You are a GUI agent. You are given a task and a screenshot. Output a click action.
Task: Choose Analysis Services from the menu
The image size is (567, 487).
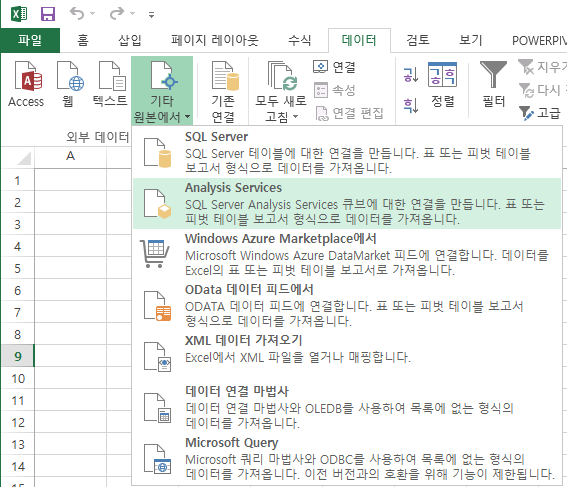coord(347,203)
